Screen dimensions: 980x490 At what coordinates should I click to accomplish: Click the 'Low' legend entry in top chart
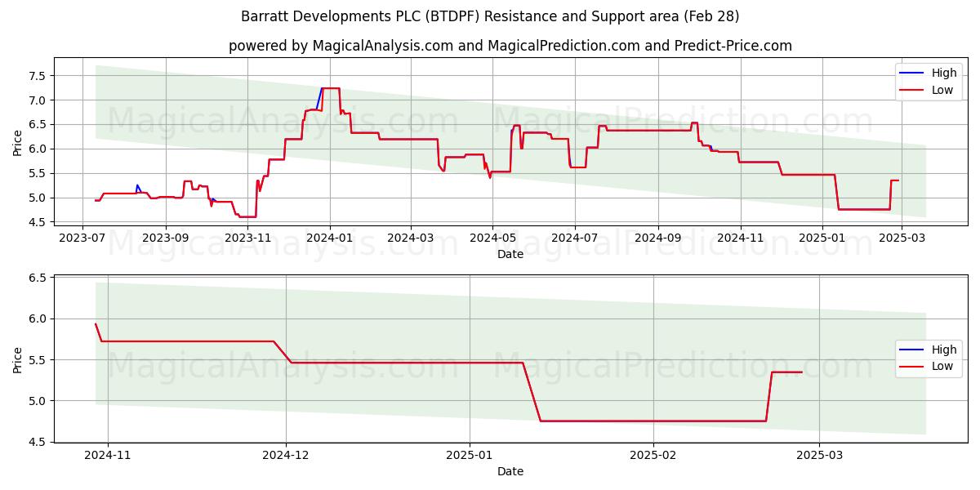pyautogui.click(x=943, y=90)
